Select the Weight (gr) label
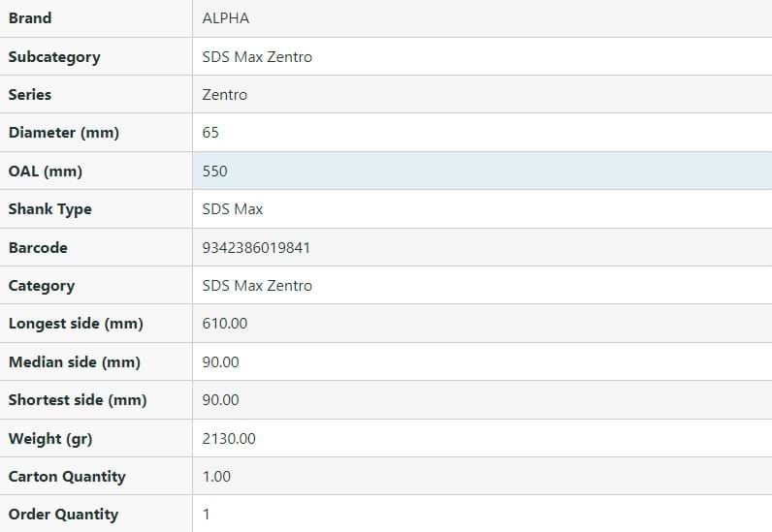Screen dimensions: 772x532 pos(50,439)
